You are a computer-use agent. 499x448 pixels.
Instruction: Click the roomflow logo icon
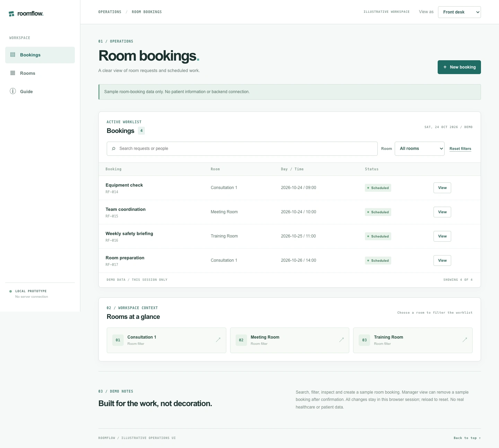tap(11, 14)
